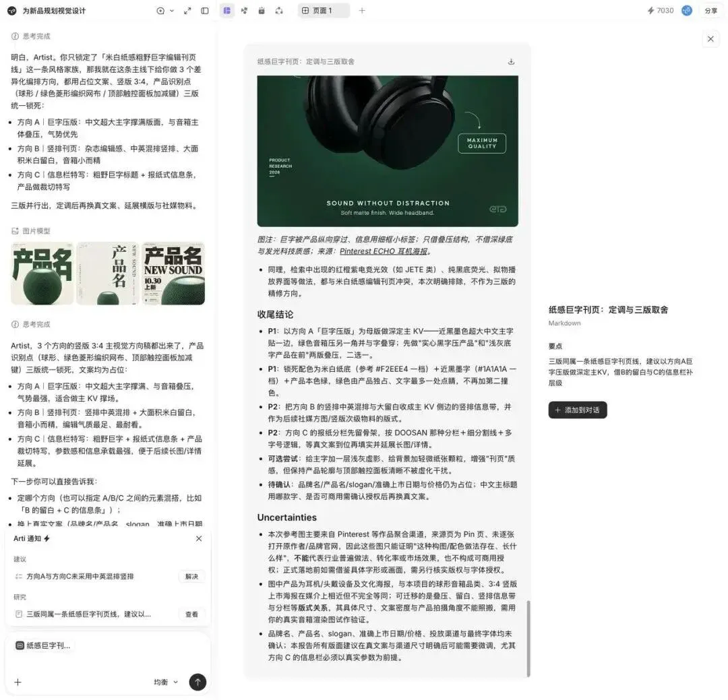Add an attachment with the plus icon
The width and height of the screenshot is (728, 700).
coord(18,682)
